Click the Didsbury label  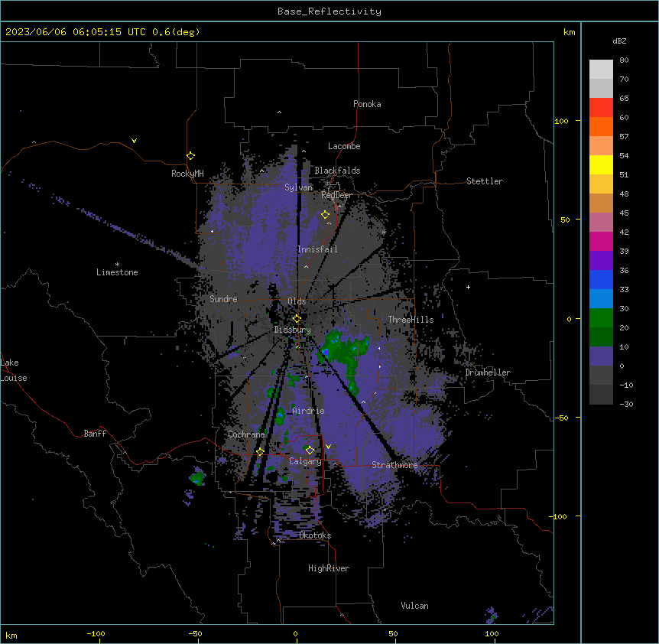click(x=293, y=330)
